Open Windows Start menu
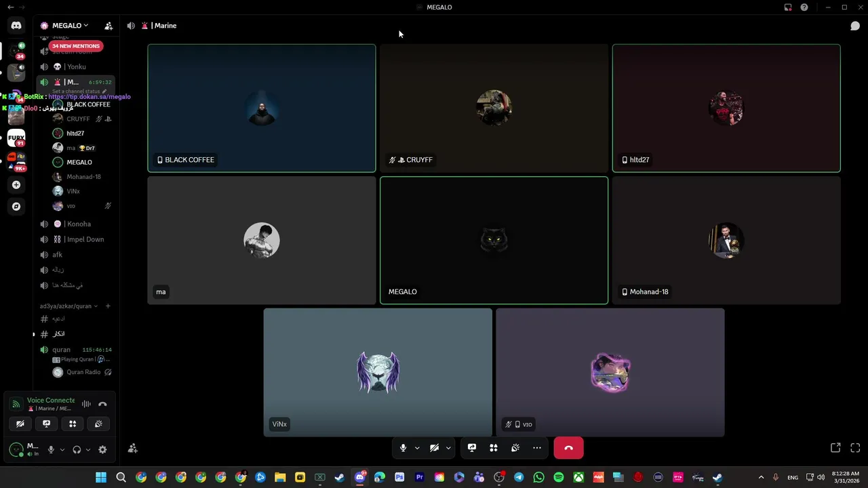This screenshot has width=868, height=488. click(101, 477)
